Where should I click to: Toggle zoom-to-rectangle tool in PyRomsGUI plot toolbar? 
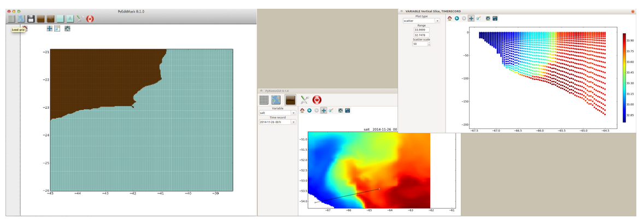(x=331, y=110)
